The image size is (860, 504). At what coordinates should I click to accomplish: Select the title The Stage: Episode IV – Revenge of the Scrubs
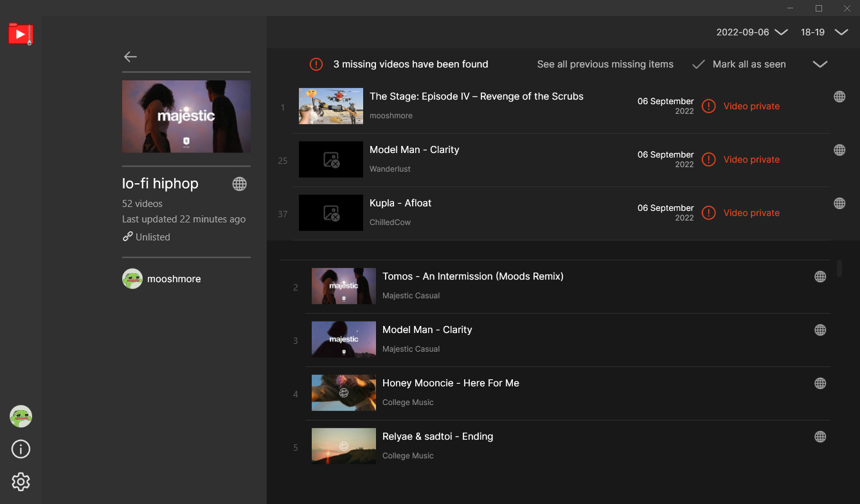[x=476, y=96]
